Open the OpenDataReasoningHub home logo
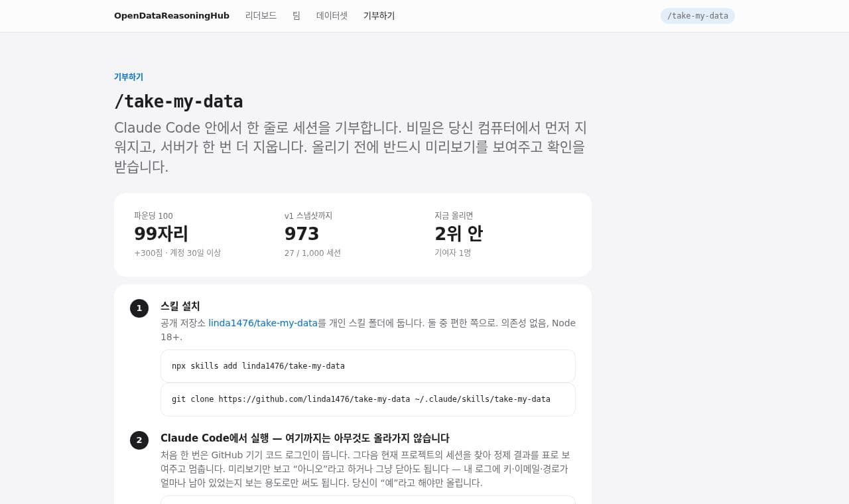Image resolution: width=849 pixels, height=504 pixels. click(172, 16)
